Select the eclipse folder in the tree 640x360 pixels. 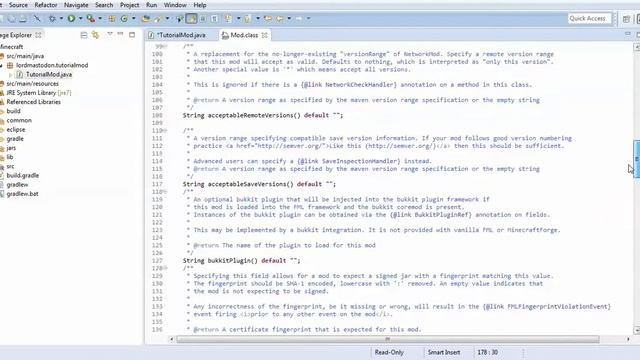point(16,130)
